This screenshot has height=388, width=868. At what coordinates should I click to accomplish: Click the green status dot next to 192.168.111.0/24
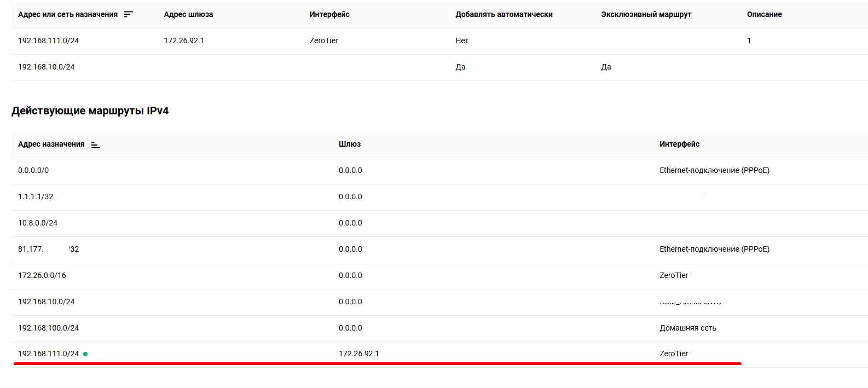pyautogui.click(x=85, y=354)
